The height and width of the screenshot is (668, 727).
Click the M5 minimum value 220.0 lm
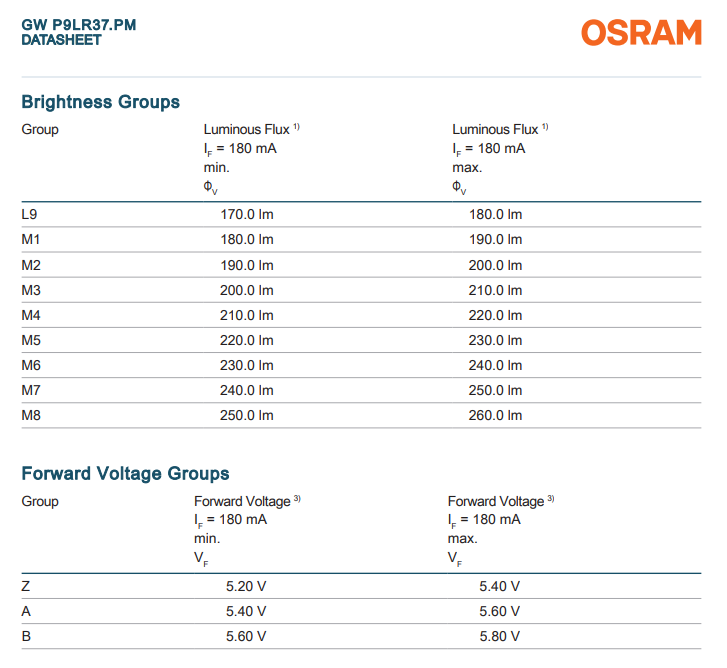click(247, 340)
